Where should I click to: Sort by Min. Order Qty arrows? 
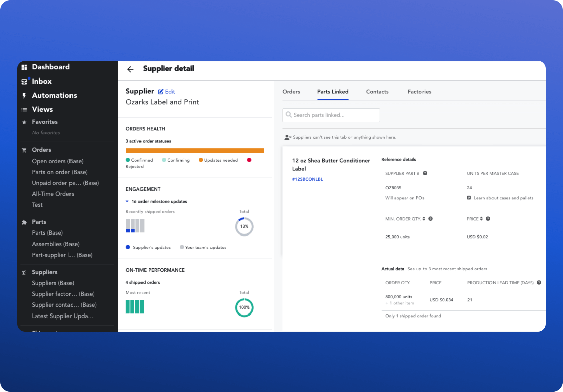[x=424, y=219]
